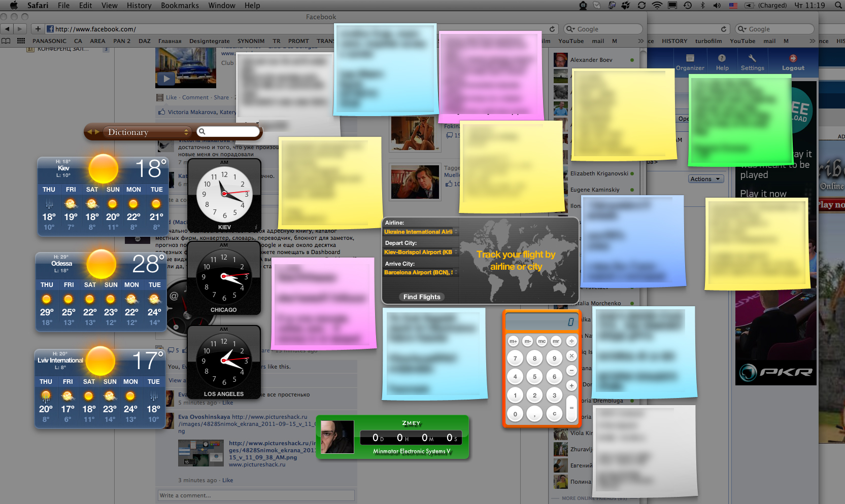845x504 pixels.
Task: Click the mc memory clear key
Action: [x=542, y=341]
